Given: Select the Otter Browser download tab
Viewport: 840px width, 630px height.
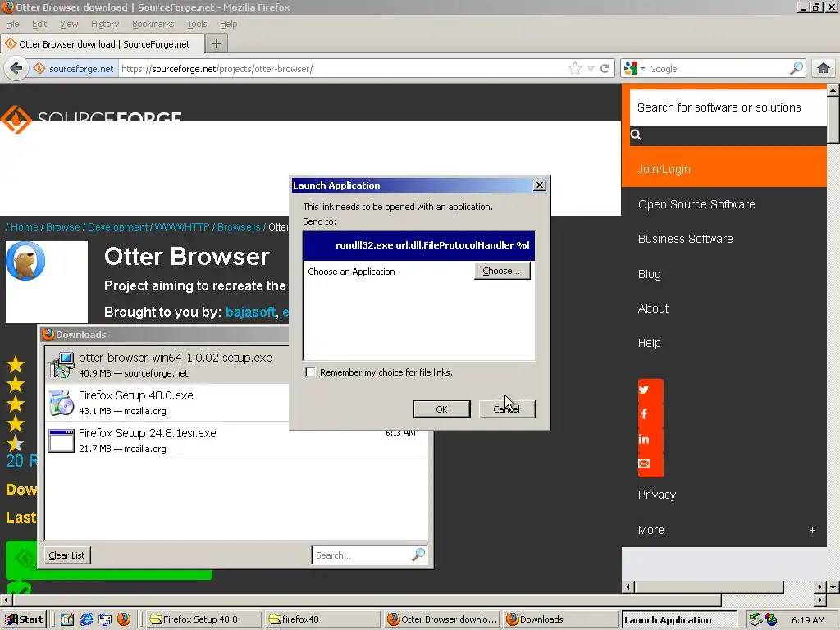Looking at the screenshot, I should tap(102, 44).
